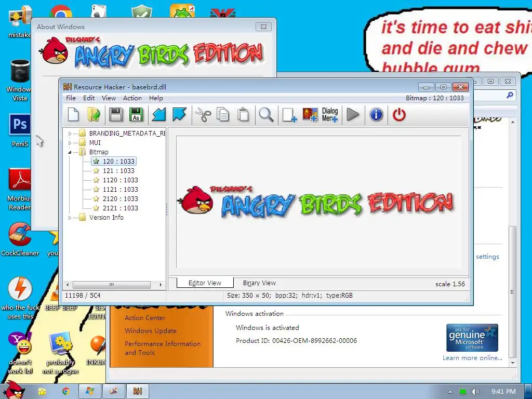
Task: Click the volume speaker tray icon
Action: click(475, 392)
